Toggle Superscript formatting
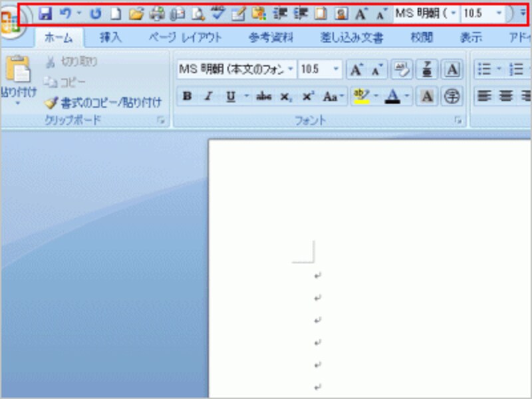The image size is (532, 399). 307,96
